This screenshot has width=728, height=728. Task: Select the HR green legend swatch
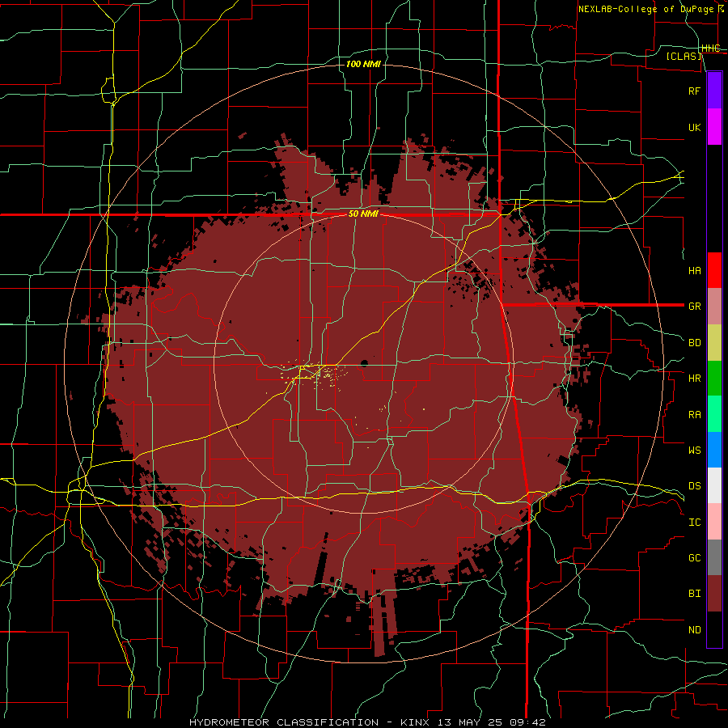(x=714, y=378)
